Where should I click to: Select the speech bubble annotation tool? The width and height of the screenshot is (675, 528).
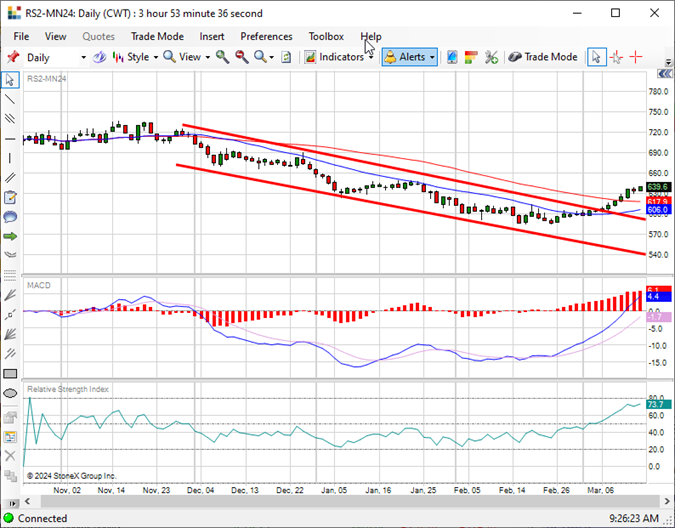pyautogui.click(x=10, y=216)
